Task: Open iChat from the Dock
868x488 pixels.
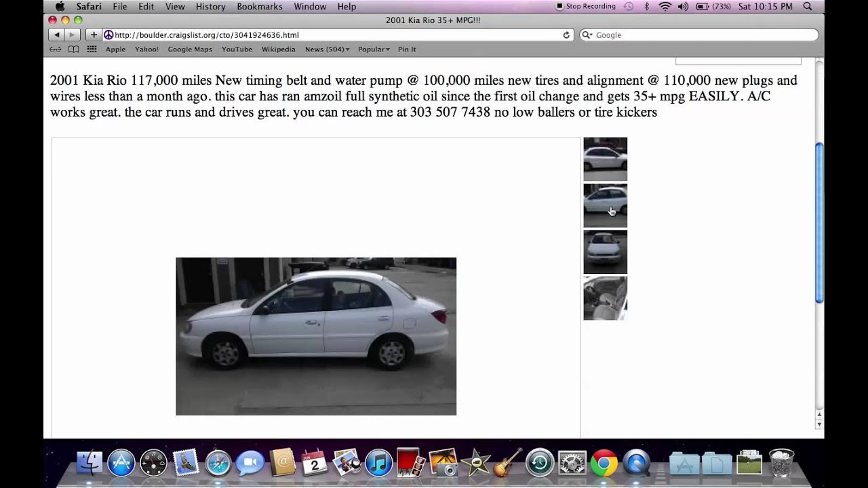Action: [x=250, y=464]
